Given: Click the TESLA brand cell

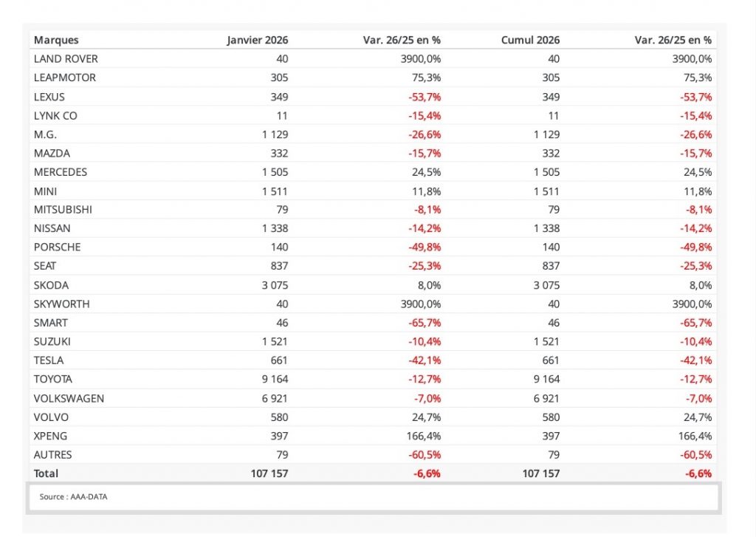Looking at the screenshot, I should [x=49, y=360].
